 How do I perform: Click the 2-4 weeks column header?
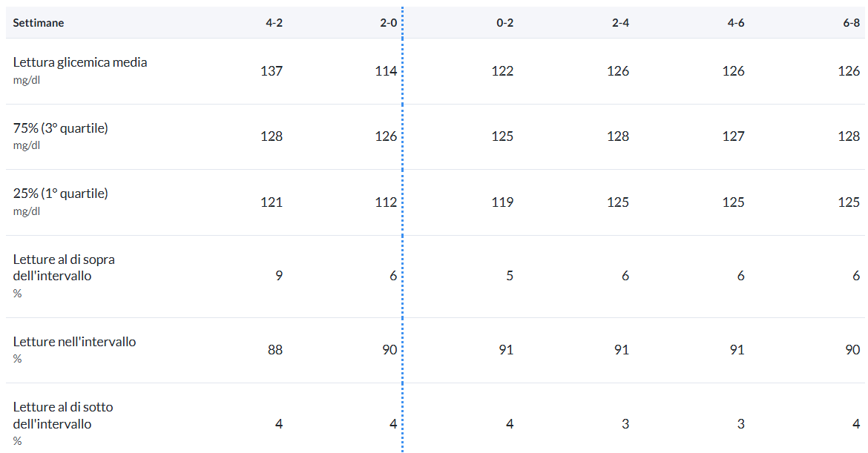[620, 23]
